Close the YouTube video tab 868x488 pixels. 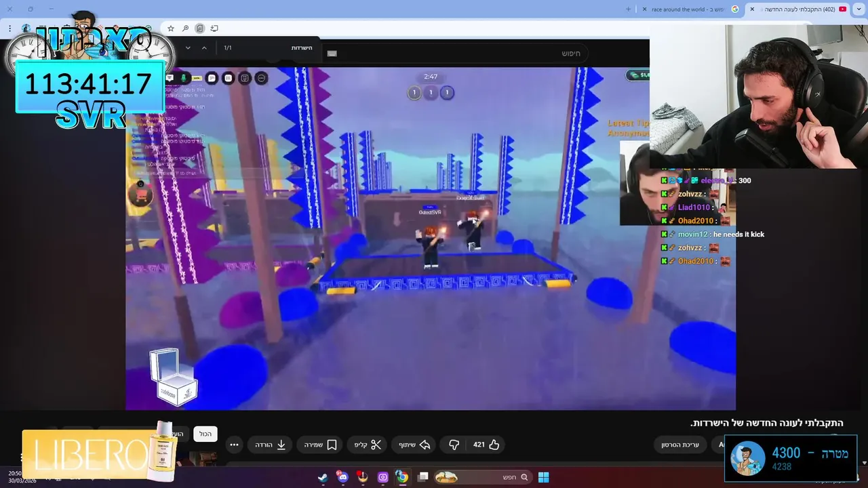click(752, 9)
